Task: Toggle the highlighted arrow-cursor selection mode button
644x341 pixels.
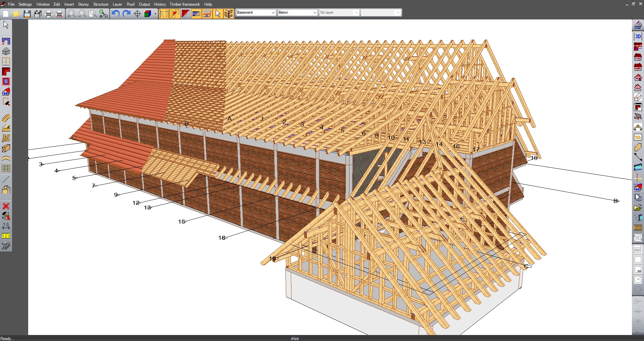Action: pyautogui.click(x=218, y=14)
